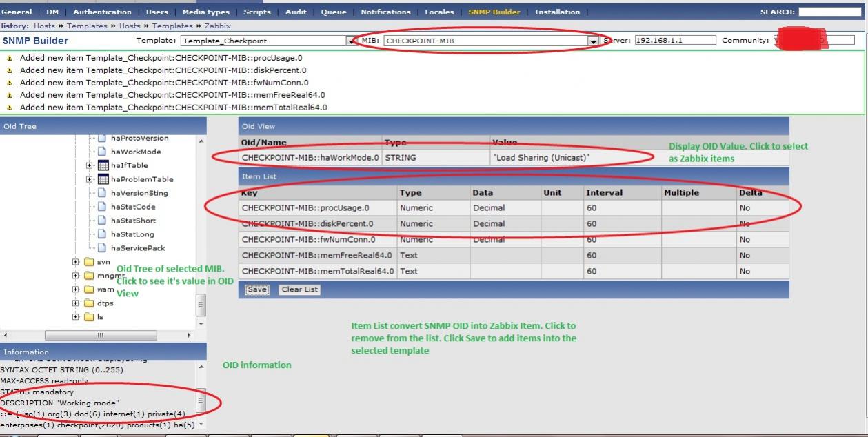Click CHECKPOINT-MIB::procUsage.0 item row key
868x437 pixels.
[305, 207]
